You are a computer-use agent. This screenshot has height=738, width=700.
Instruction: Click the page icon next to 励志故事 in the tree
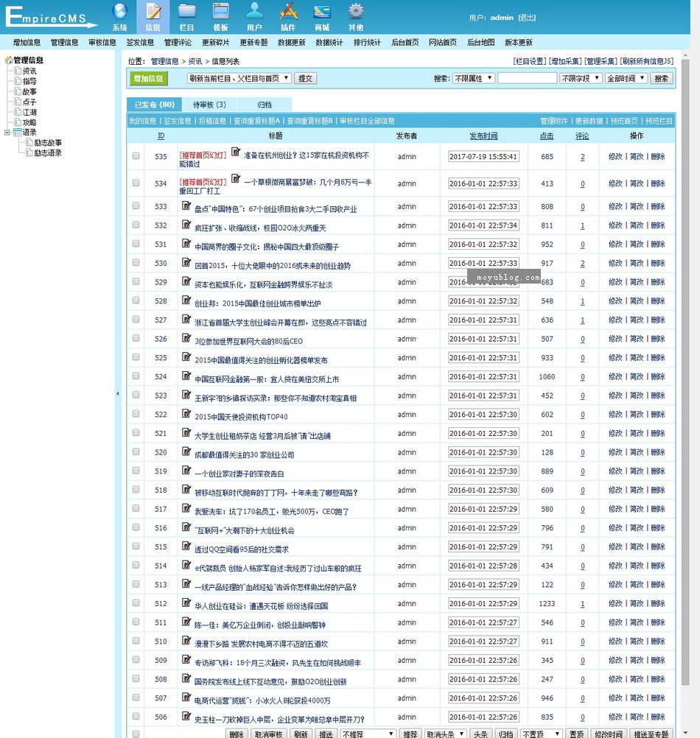pyautogui.click(x=29, y=142)
